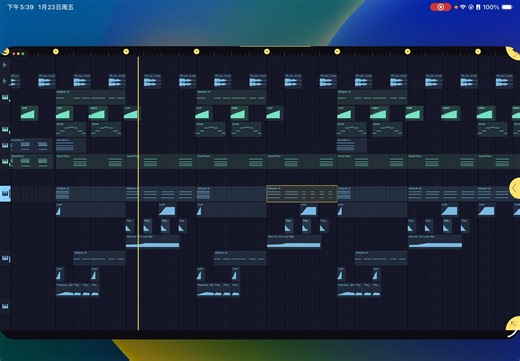Select the empty audio track's speaker icon
This screenshot has width=520, height=361.
[4, 65]
